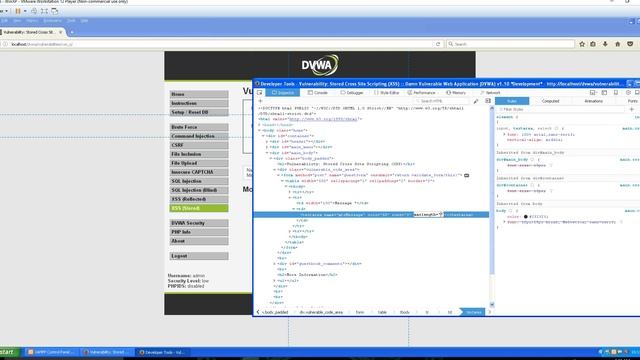Expand the div id header node
Image resolution: width=640 pixels, height=360 pixels.
coord(267,142)
